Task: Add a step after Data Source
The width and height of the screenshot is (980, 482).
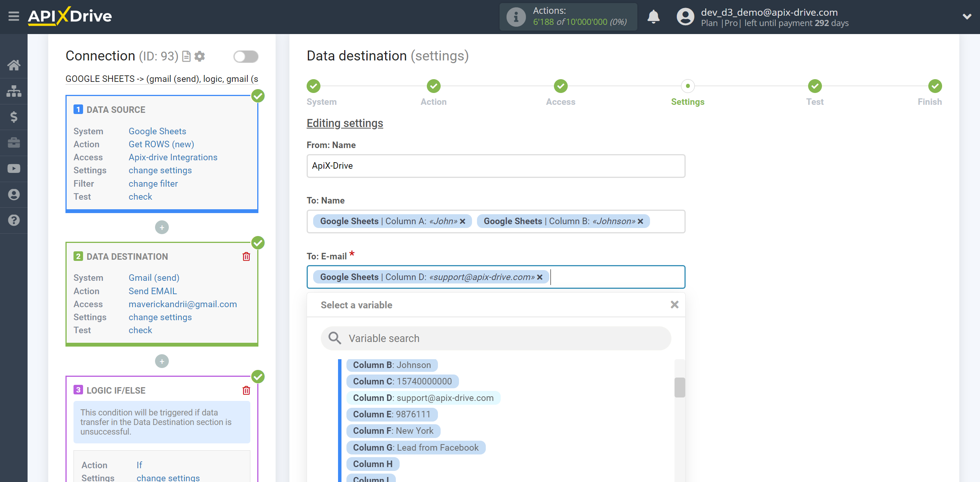Action: (162, 228)
